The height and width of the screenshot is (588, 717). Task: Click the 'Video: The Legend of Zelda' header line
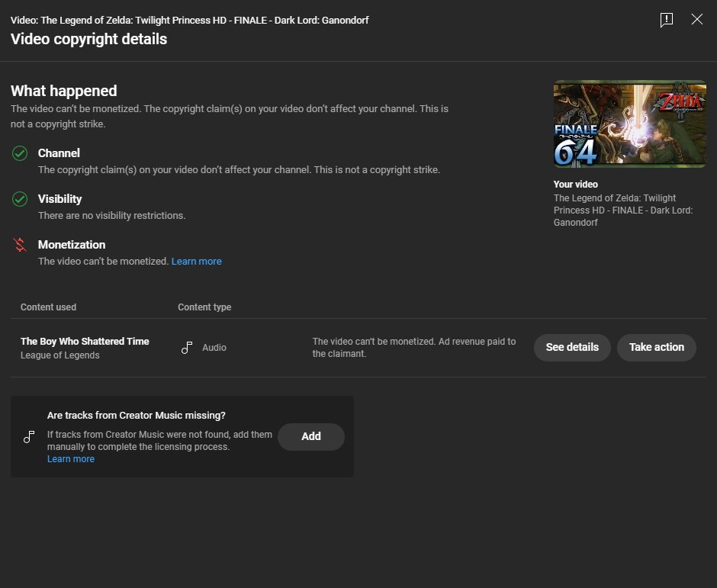[189, 20]
